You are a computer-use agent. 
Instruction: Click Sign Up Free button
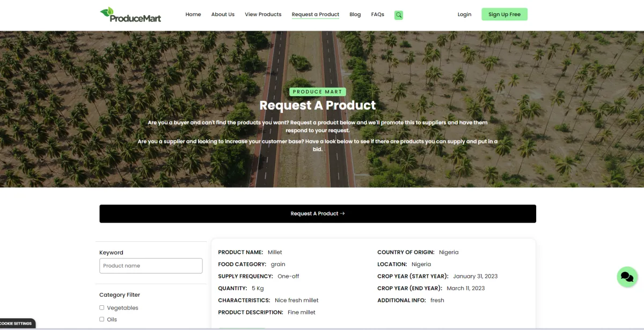pyautogui.click(x=504, y=15)
